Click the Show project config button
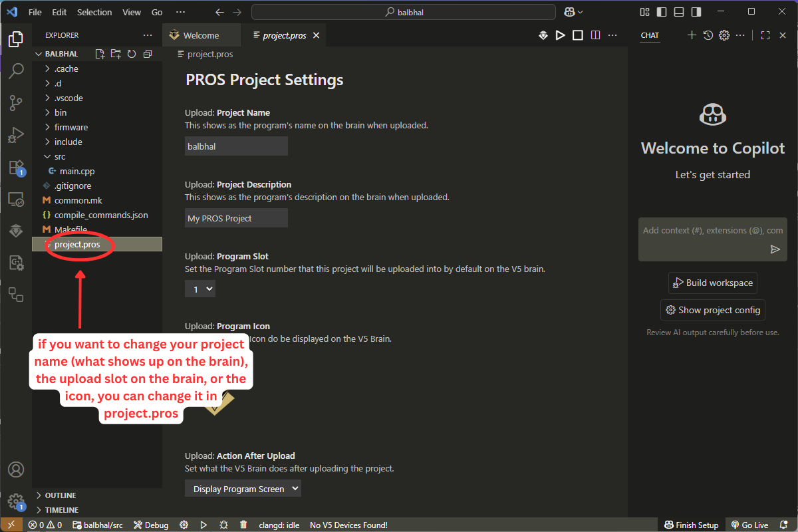The image size is (798, 532). (x=712, y=310)
